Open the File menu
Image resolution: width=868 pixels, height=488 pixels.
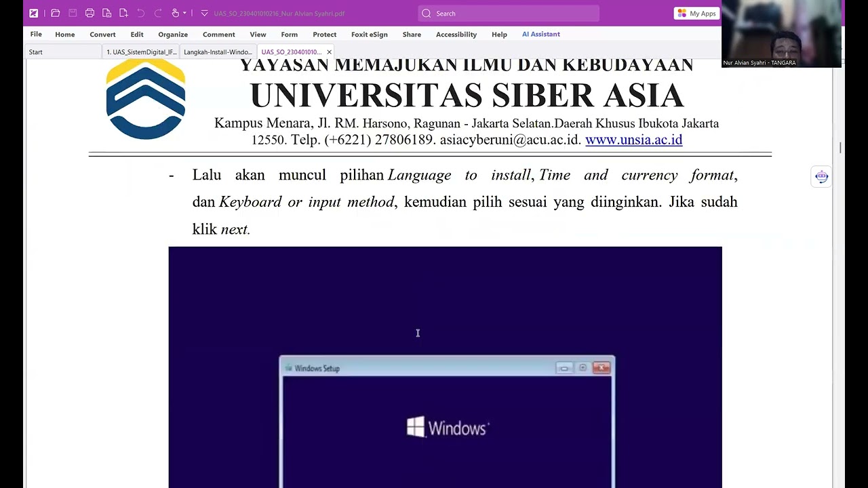click(36, 34)
